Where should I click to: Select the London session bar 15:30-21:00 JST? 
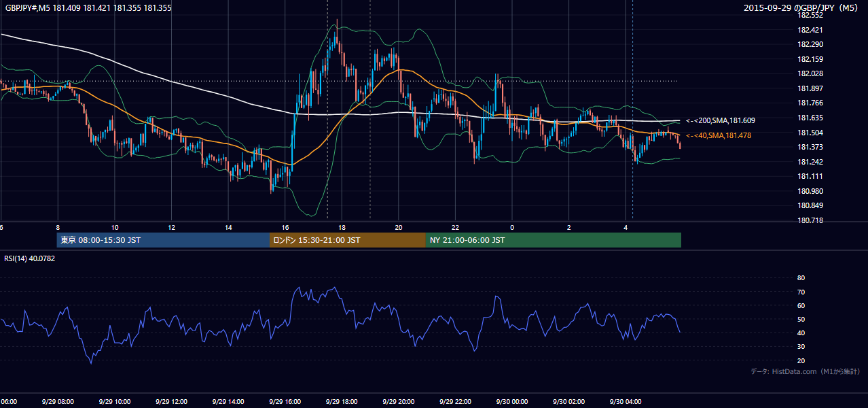[348, 240]
